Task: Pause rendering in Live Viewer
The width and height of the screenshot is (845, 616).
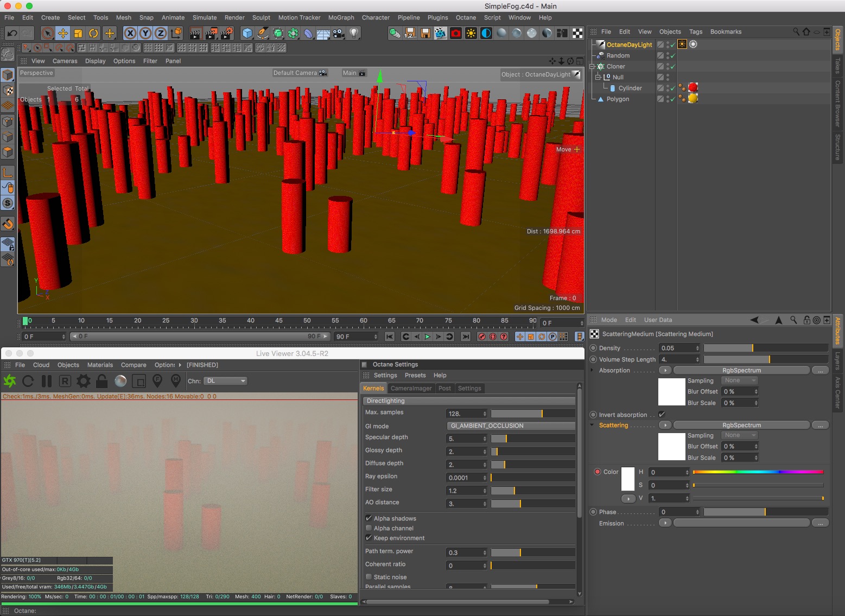Action: pyautogui.click(x=47, y=381)
